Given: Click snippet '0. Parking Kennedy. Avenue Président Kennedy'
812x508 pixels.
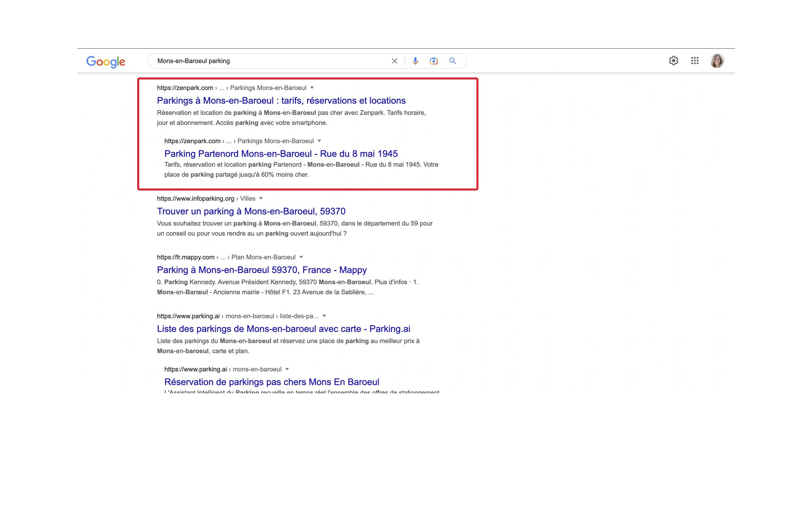Looking at the screenshot, I should pos(288,287).
